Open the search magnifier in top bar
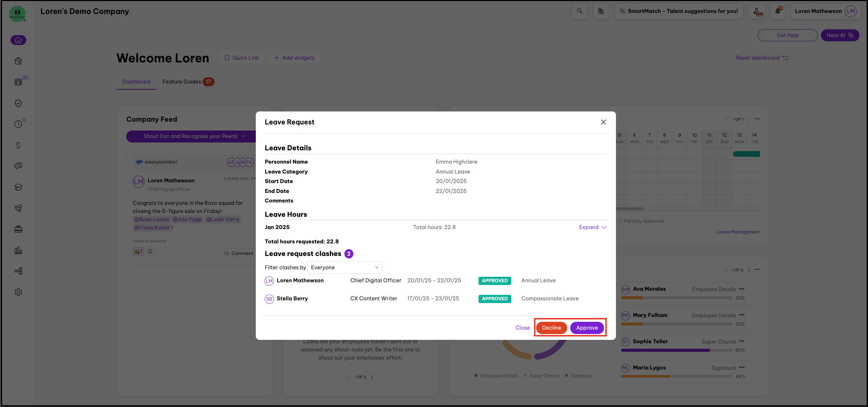Viewport: 868px width, 407px height. point(579,11)
